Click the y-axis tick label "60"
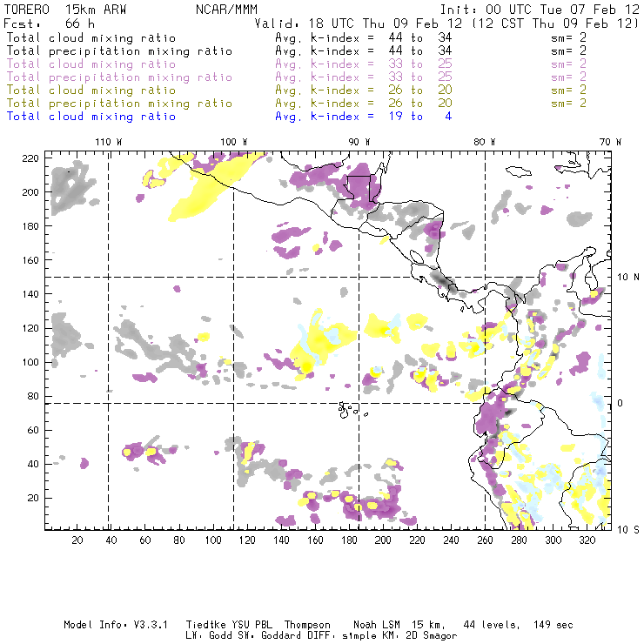Screen dimensions: 644x644 pos(33,431)
